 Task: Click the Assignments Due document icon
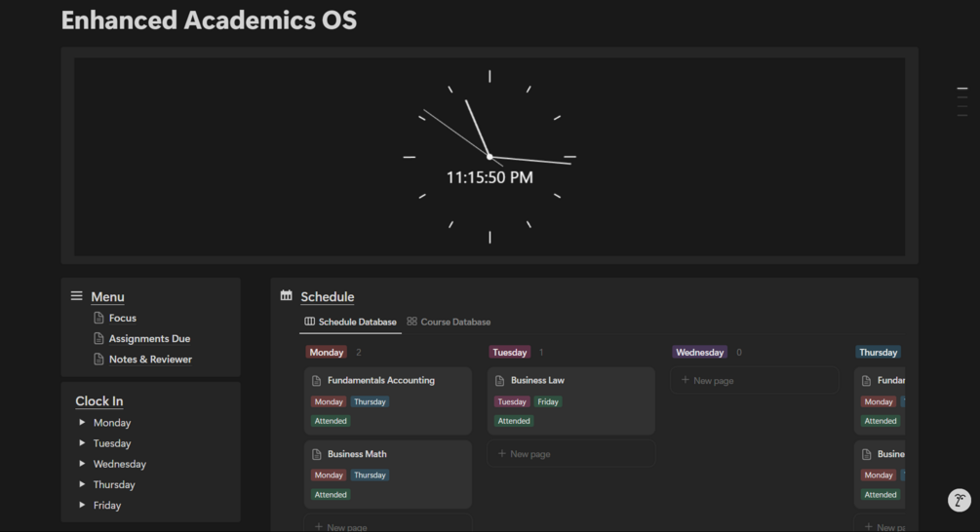tap(98, 338)
